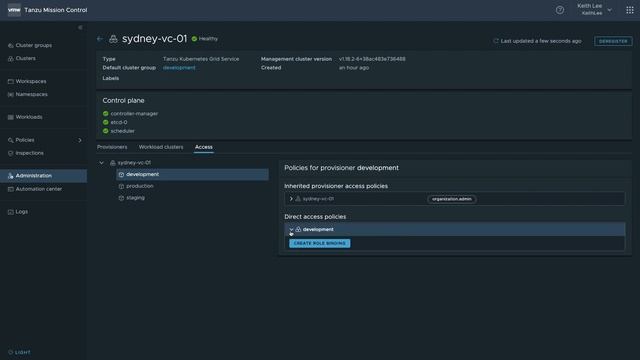Click the Workspaces folder icon
Screen dimensions: 640x360
pos(11,81)
